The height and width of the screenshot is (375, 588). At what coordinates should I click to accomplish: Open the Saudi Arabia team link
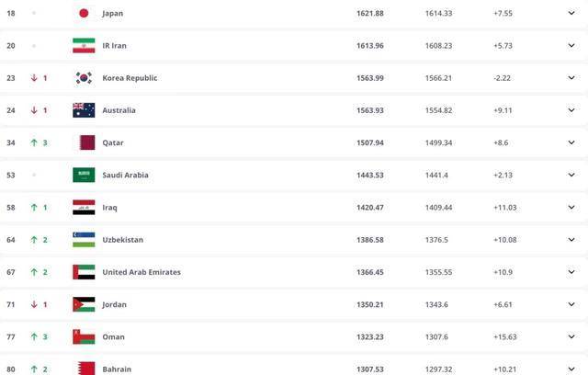tap(125, 175)
